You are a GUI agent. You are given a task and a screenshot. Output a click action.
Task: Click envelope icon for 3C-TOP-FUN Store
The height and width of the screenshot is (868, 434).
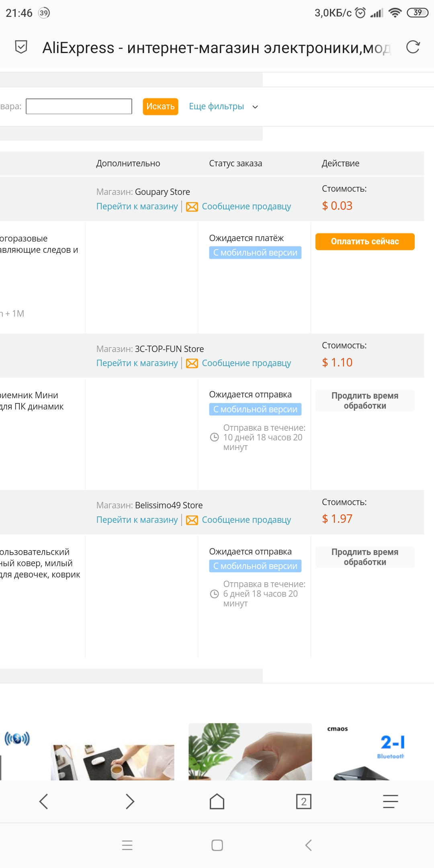pyautogui.click(x=192, y=363)
